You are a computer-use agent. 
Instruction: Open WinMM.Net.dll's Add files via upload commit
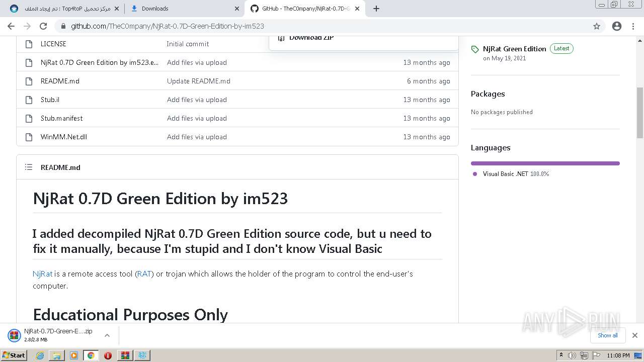[x=197, y=137]
